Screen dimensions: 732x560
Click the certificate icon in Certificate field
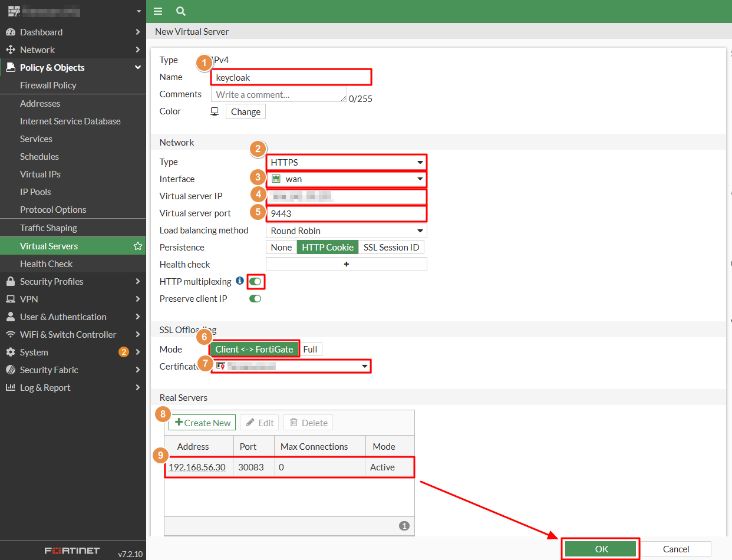[220, 366]
